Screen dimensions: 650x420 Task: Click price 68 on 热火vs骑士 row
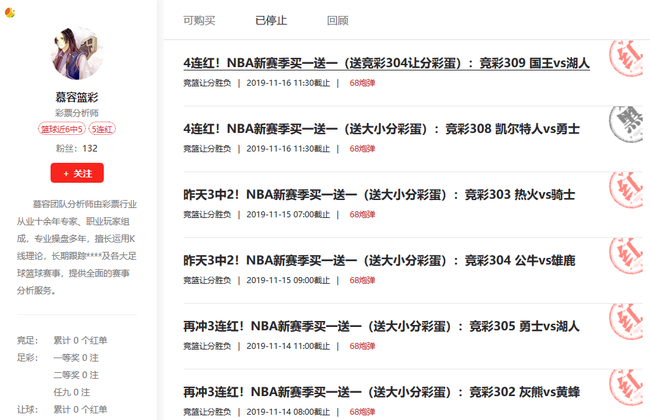click(x=362, y=214)
